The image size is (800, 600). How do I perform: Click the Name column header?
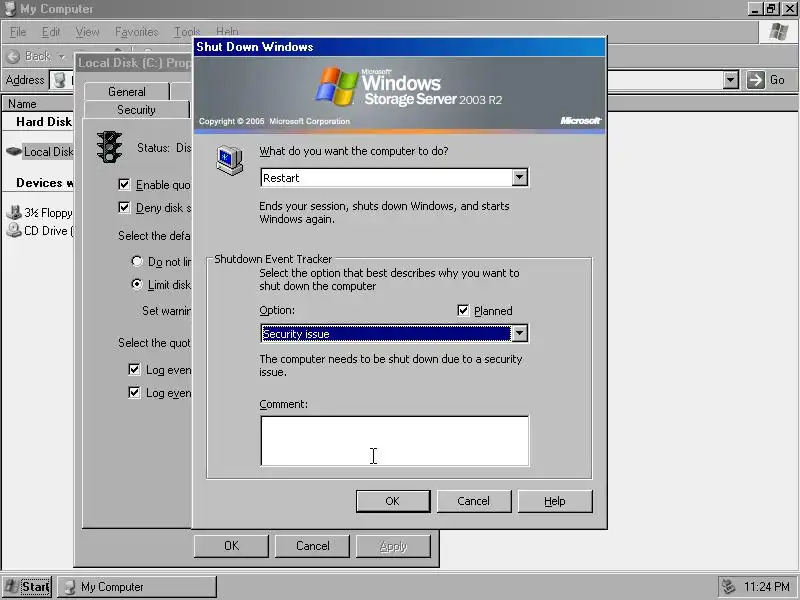point(38,104)
